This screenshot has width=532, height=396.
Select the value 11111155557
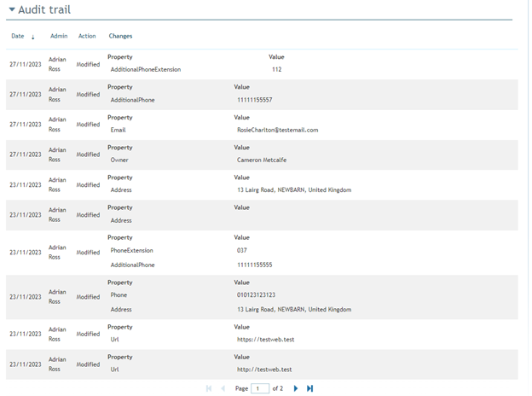click(x=254, y=100)
